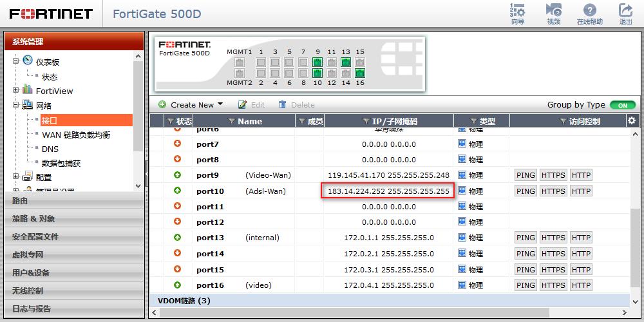This screenshot has width=644, height=322.
Task: Click the Fortinet logo in header
Action: 51,14
